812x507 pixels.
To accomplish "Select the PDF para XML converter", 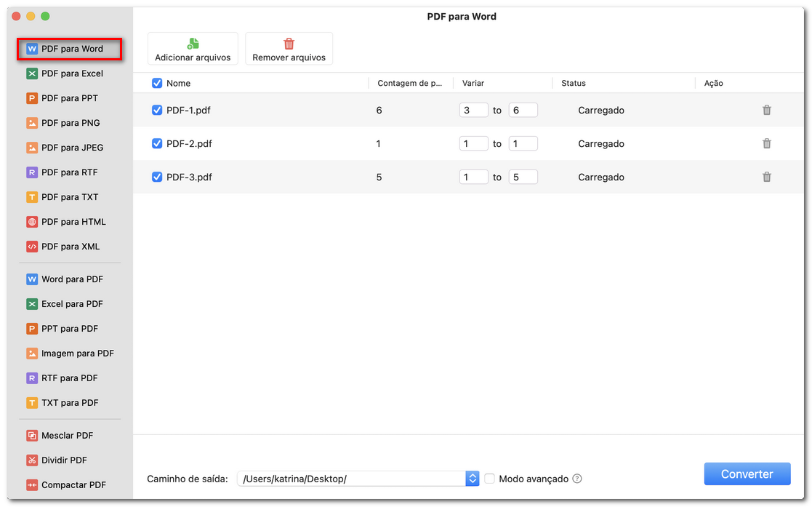I will [x=69, y=246].
